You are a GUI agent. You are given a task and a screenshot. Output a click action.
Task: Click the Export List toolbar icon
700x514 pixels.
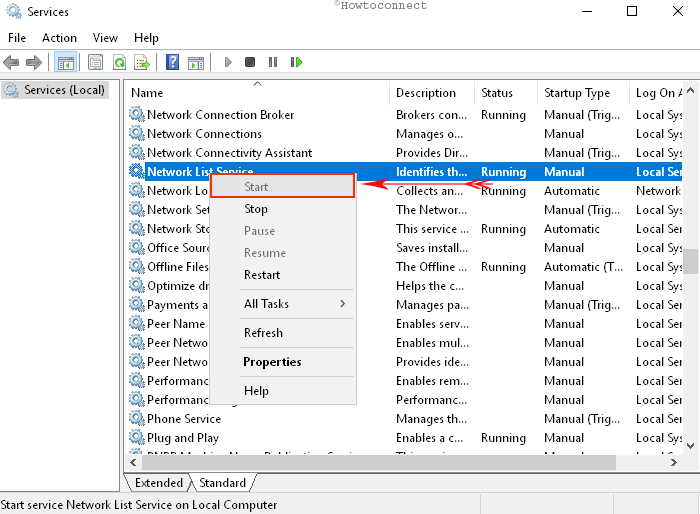(x=142, y=62)
